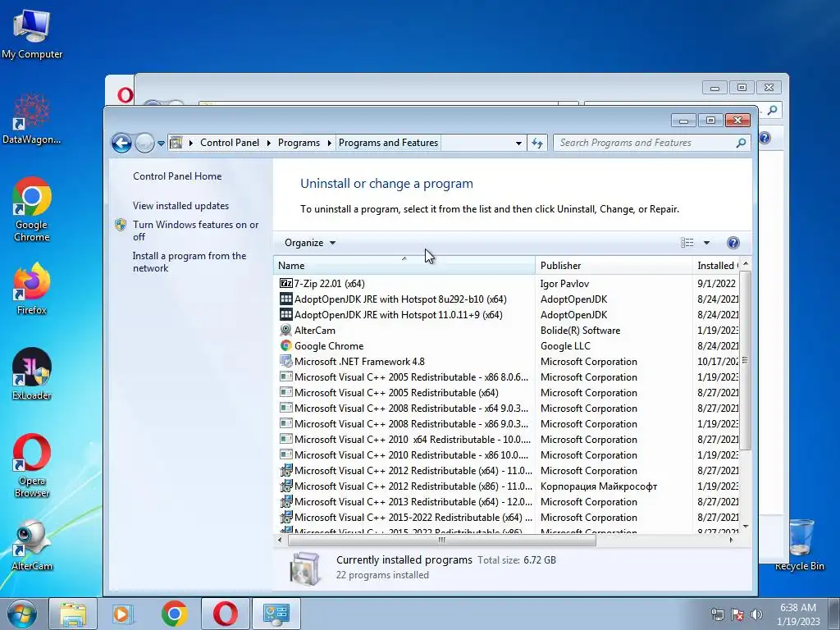
Task: Click the volume speaker tray icon
Action: (756, 614)
